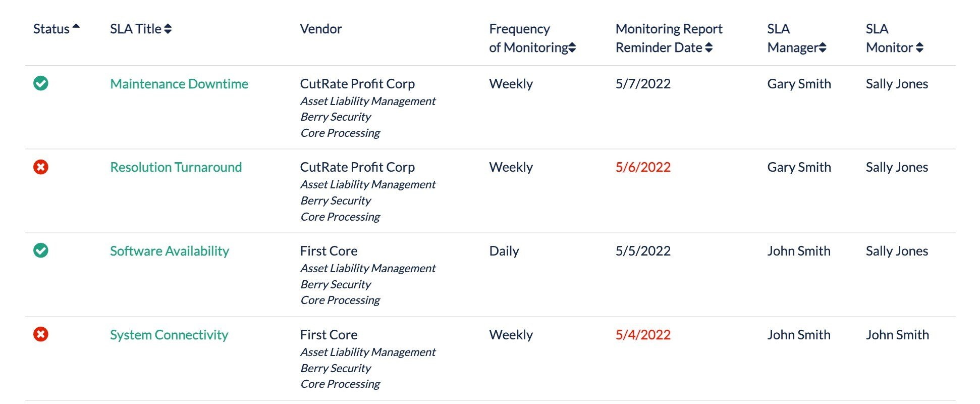
Task: Toggle sorting on the SLA Title column
Action: pos(168,29)
